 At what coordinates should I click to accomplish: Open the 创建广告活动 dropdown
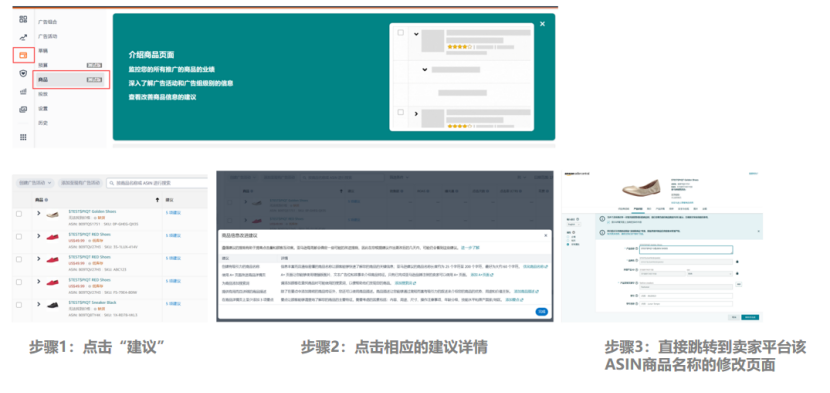click(x=34, y=183)
